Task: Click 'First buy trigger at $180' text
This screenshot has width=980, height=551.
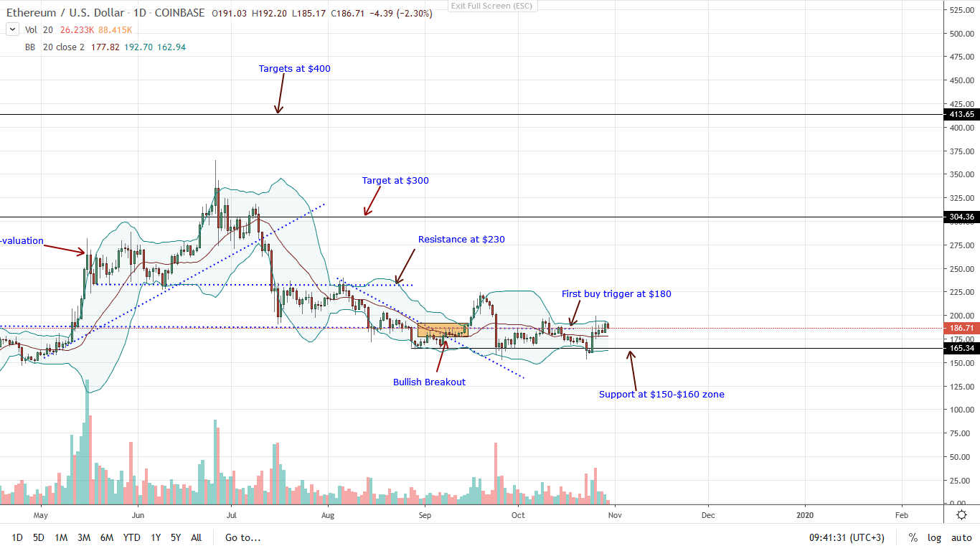Action: [616, 294]
